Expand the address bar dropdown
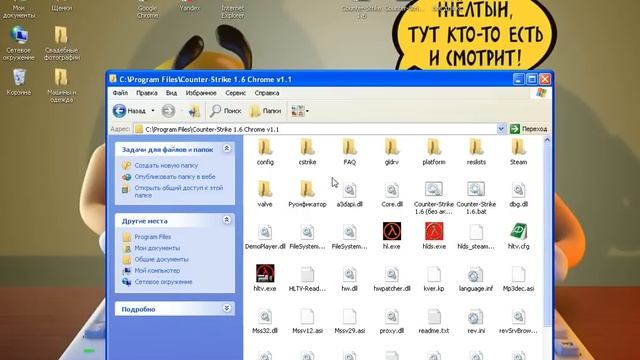This screenshot has height=360, width=640. [x=501, y=129]
